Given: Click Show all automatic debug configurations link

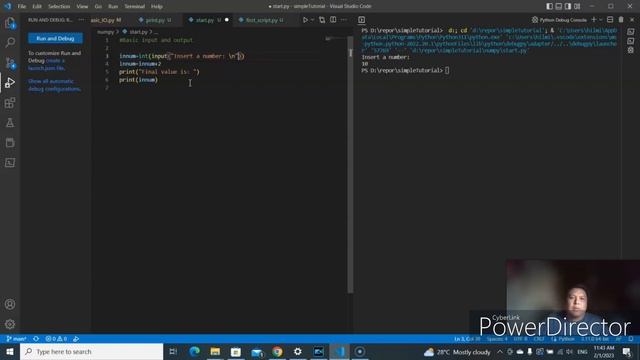Looking at the screenshot, I should [x=54, y=85].
